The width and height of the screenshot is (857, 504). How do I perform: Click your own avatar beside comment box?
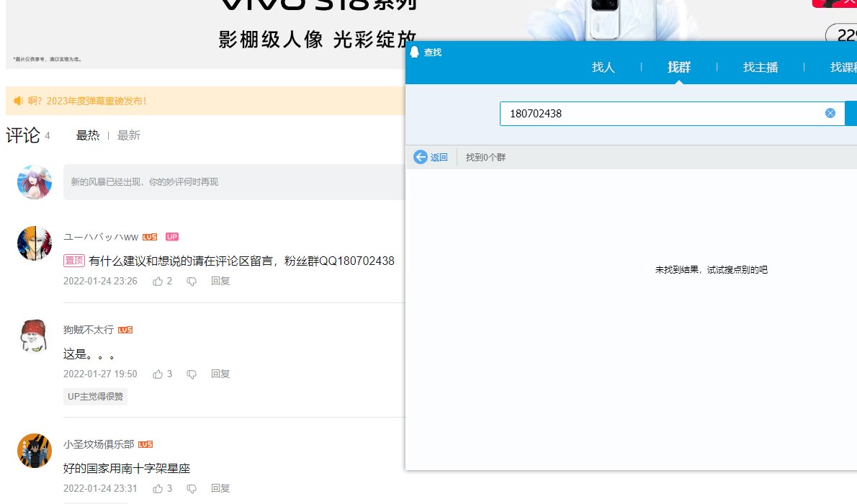coord(35,182)
